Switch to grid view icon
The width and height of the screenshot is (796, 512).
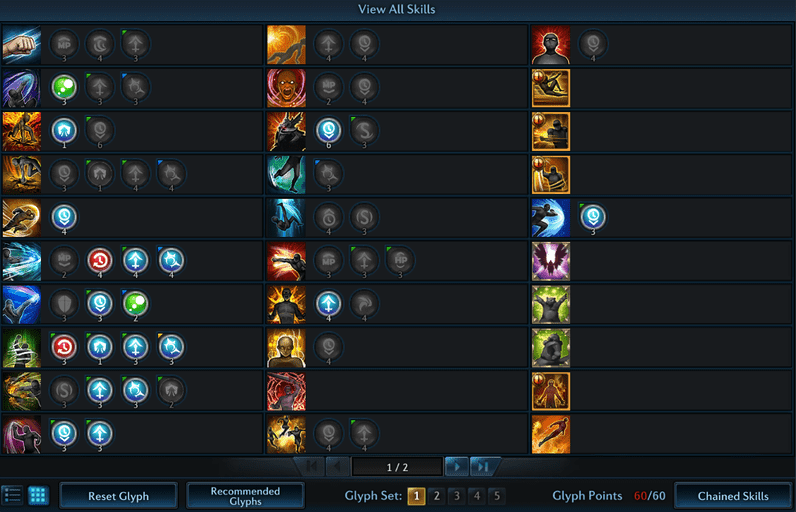[38, 495]
